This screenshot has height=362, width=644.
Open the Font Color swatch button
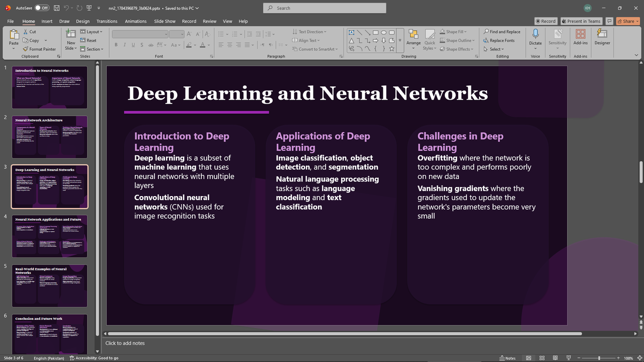202,45
